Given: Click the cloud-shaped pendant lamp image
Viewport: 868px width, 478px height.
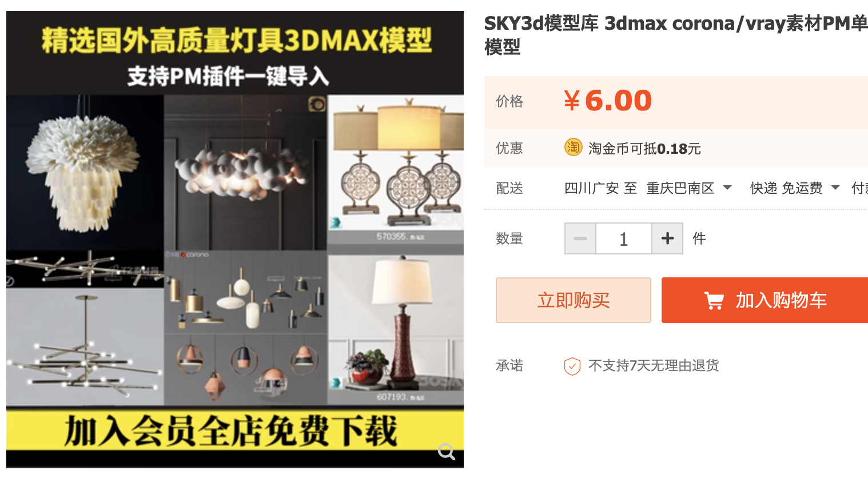Looking at the screenshot, I should click(245, 172).
